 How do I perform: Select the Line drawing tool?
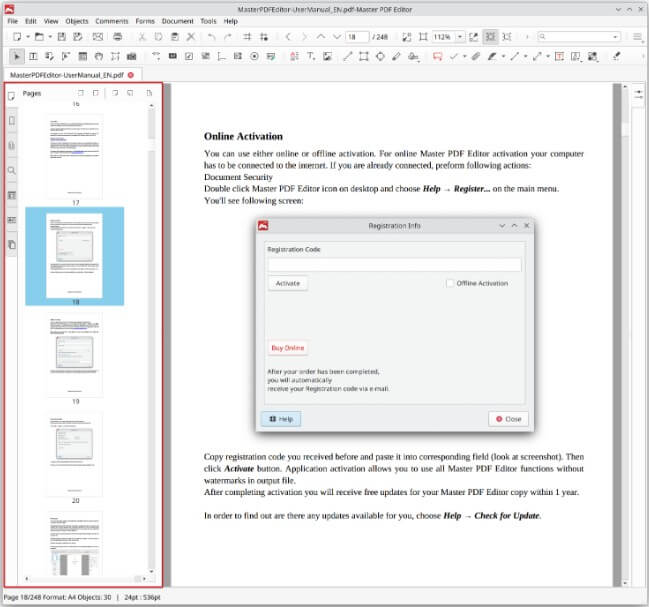point(347,56)
